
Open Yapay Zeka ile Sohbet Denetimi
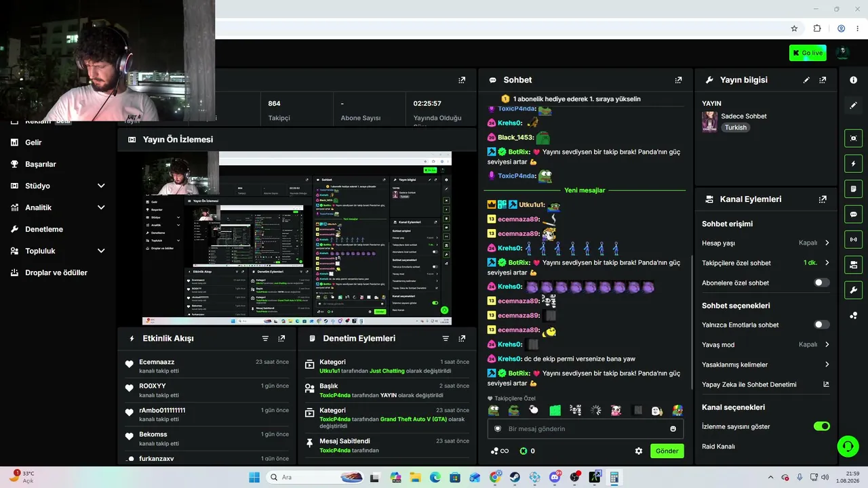coord(749,384)
